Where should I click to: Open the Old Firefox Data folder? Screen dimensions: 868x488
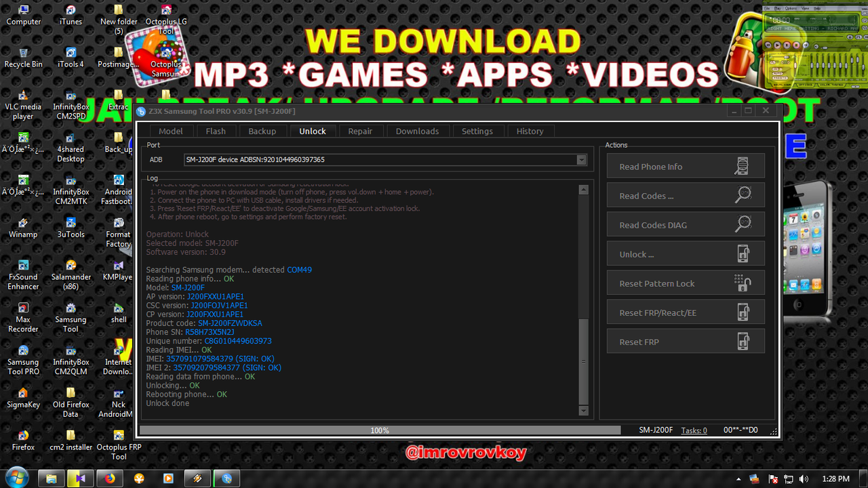[x=71, y=403]
